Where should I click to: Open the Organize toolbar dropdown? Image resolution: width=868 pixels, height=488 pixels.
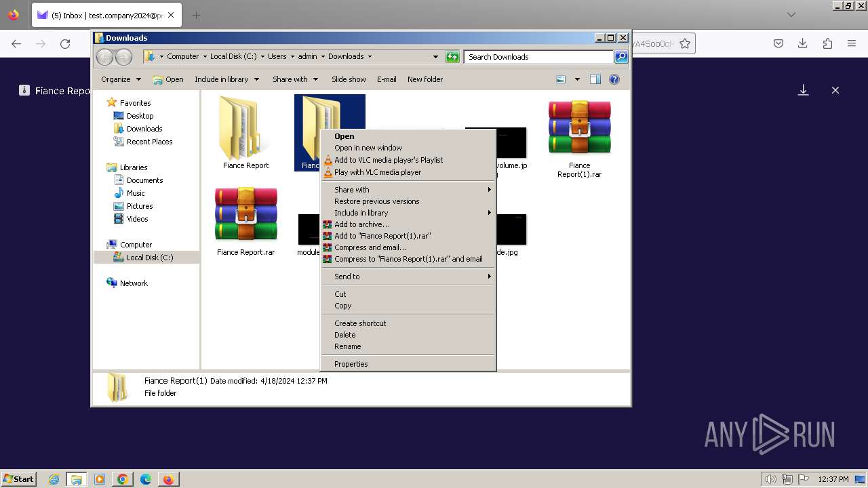tap(121, 79)
